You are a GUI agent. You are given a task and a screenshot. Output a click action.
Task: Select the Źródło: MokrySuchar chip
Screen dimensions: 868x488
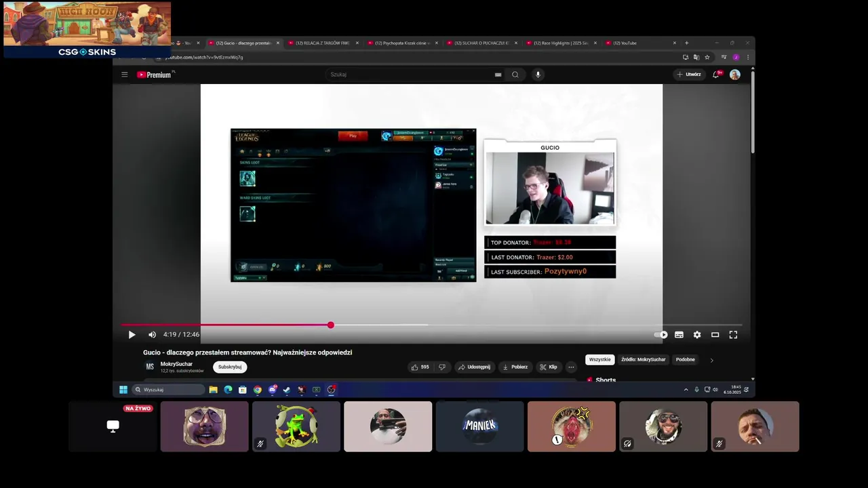click(643, 359)
